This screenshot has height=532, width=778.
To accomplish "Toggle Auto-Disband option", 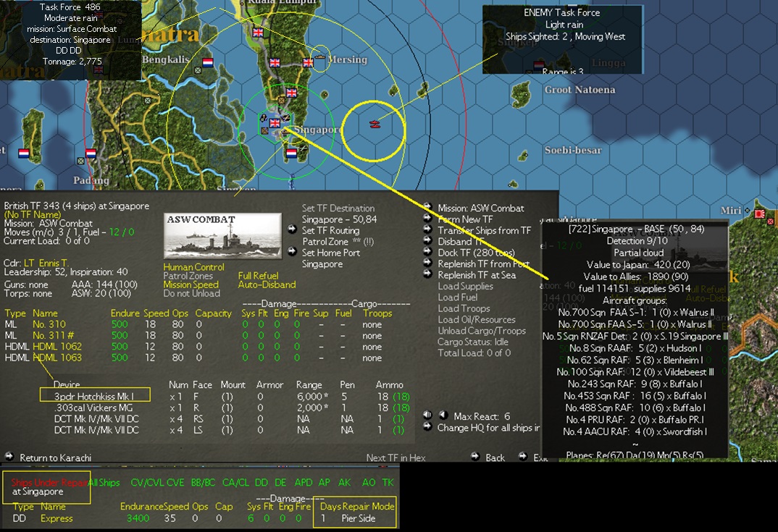I will pyautogui.click(x=267, y=284).
